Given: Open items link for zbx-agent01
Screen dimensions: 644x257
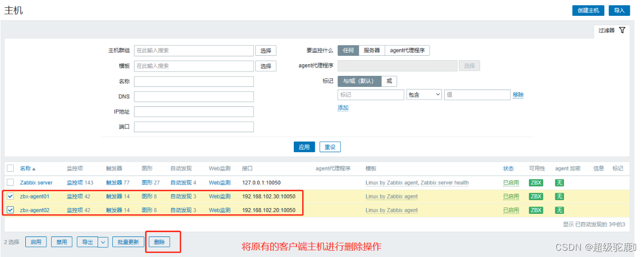Looking at the screenshot, I should (75, 196).
